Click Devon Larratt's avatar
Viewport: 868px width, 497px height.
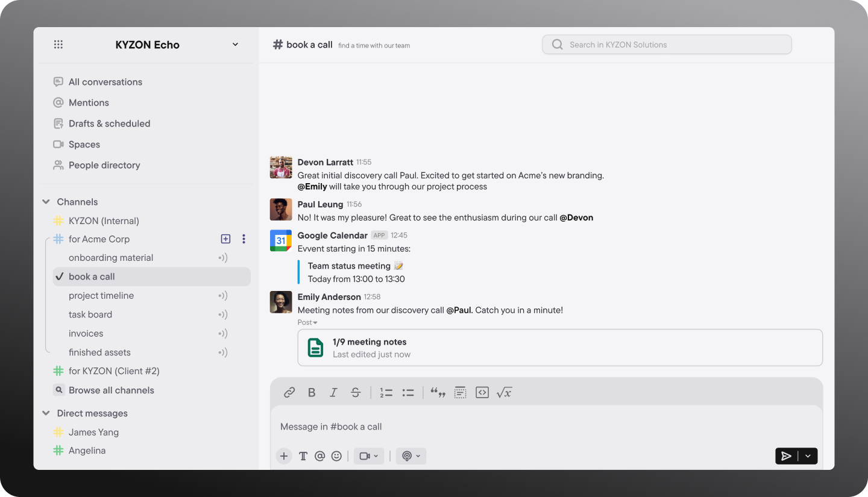pos(281,167)
